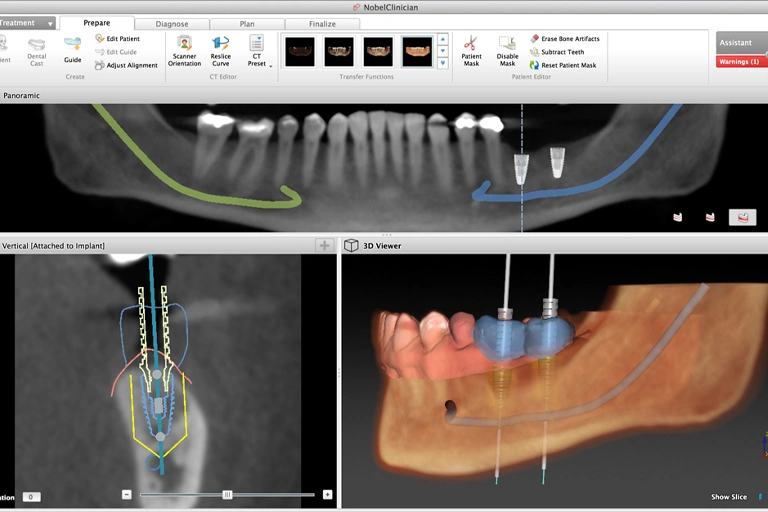Screen dimensions: 768x512
Task: Click Adjust Alignment in Create group
Action: tap(126, 65)
